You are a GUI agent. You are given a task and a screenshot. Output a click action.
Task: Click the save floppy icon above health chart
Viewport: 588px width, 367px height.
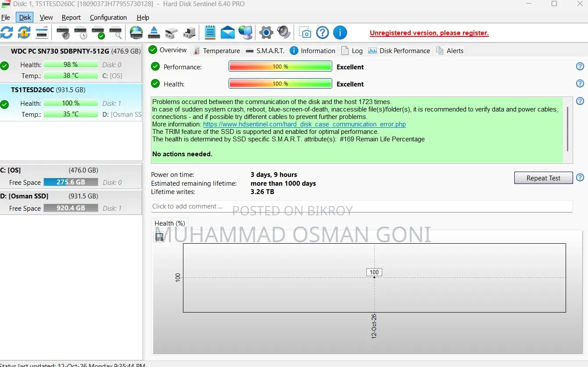pyautogui.click(x=159, y=237)
